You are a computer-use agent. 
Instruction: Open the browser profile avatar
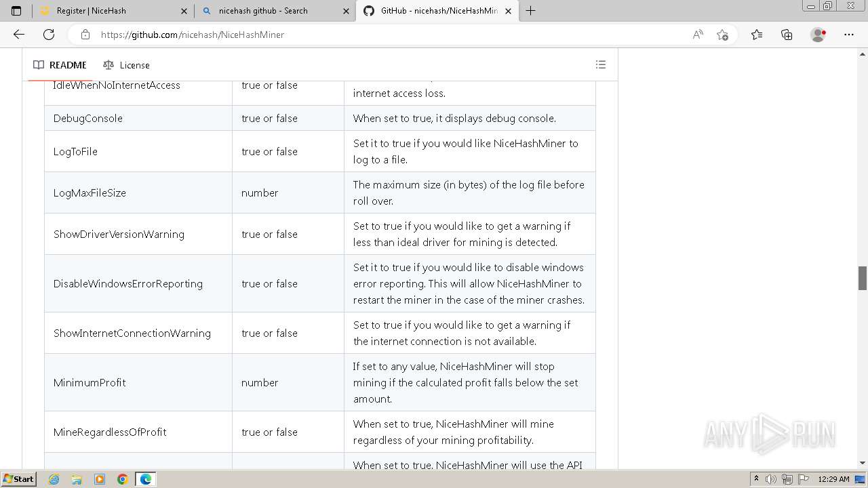pos(818,35)
